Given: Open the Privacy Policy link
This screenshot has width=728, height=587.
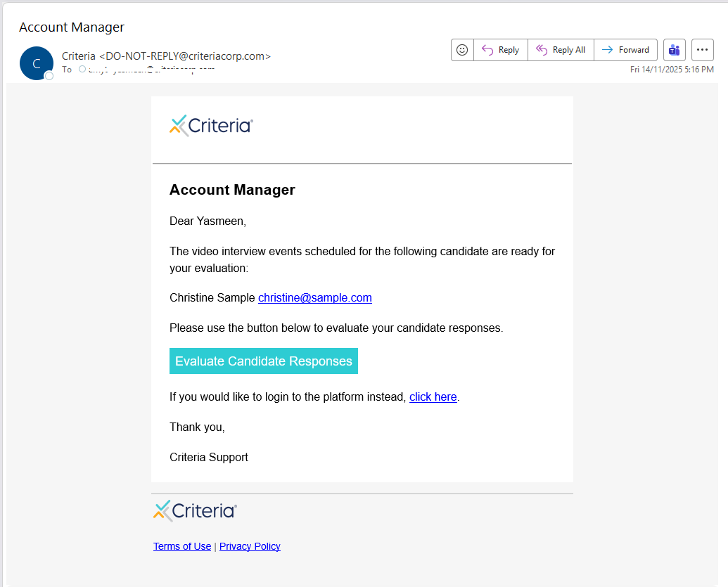Looking at the screenshot, I should coord(250,546).
